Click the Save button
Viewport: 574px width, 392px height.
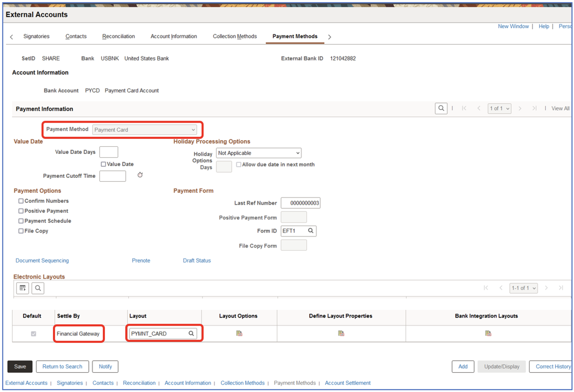20,367
